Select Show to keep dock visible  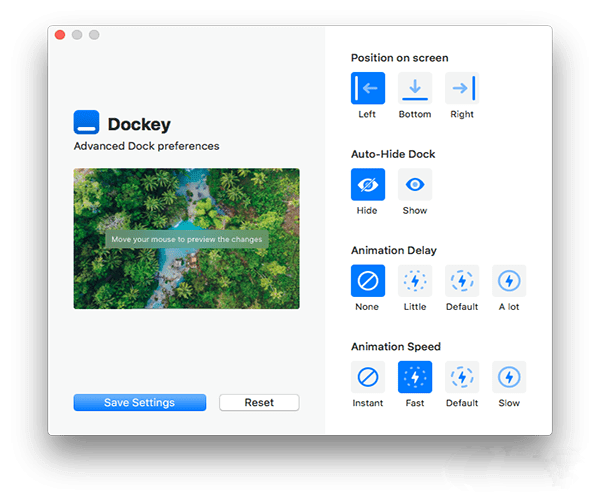click(415, 185)
